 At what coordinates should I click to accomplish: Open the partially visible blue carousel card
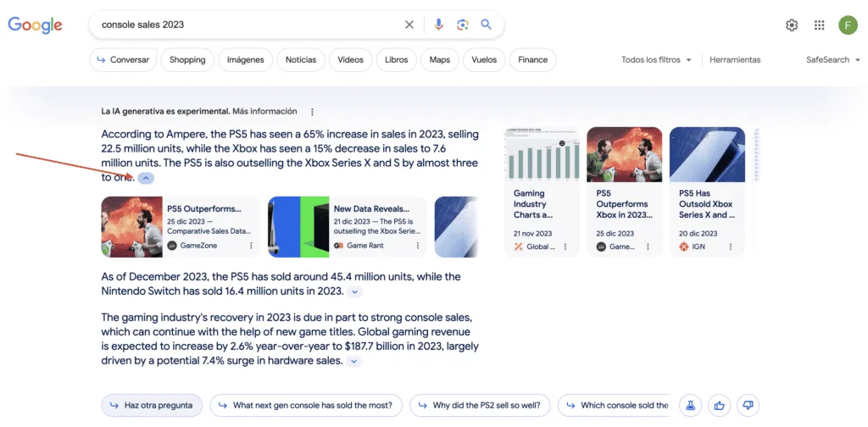457,227
